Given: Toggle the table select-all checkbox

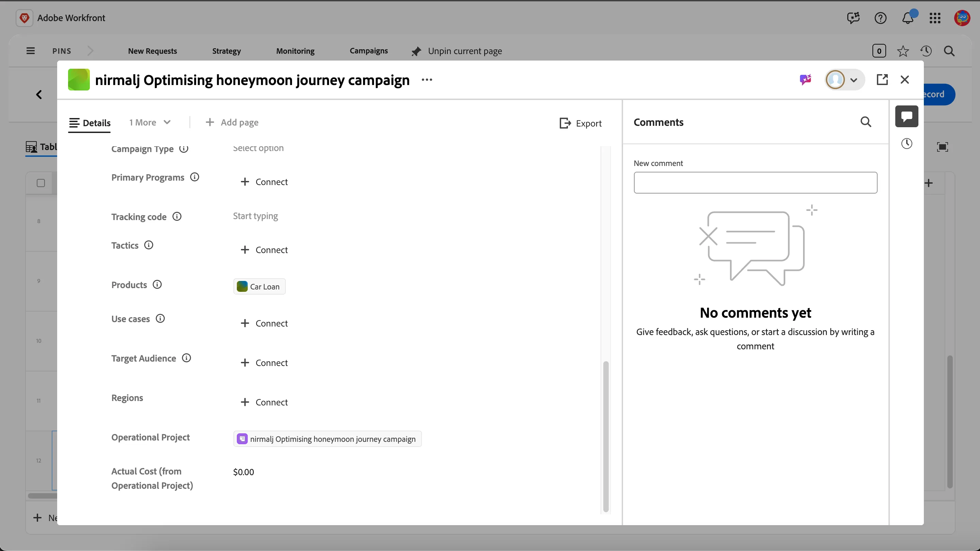Looking at the screenshot, I should [x=41, y=183].
